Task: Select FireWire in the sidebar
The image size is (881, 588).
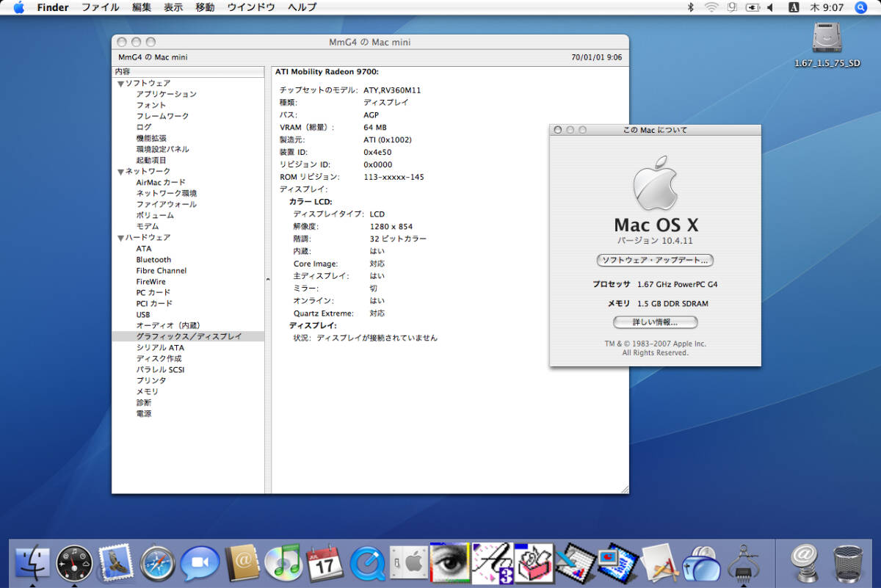Action: click(151, 282)
